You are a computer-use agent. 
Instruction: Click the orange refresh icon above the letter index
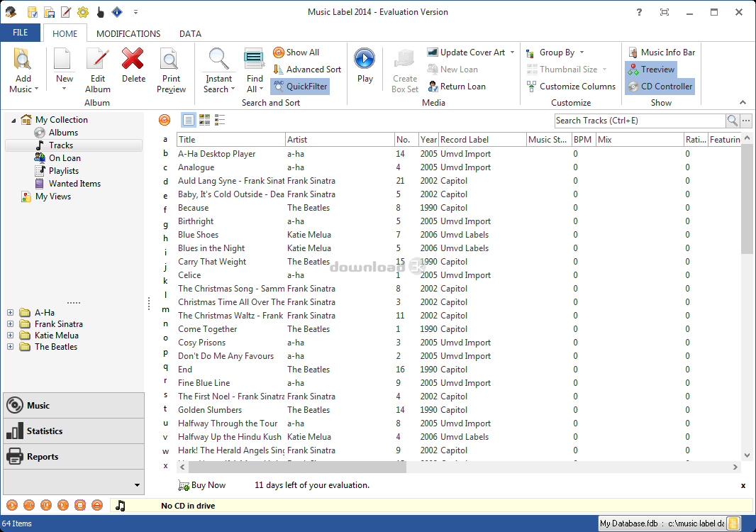(165, 120)
